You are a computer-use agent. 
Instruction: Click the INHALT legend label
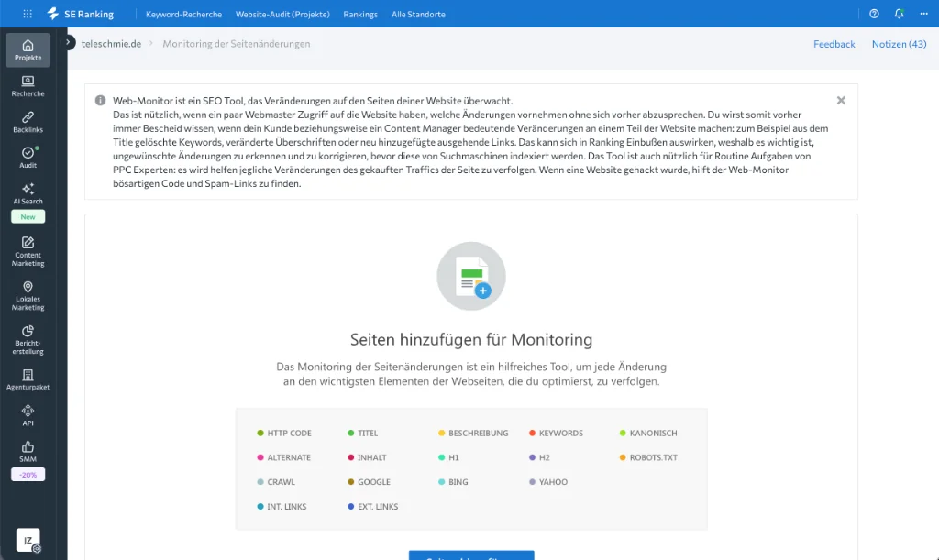coord(372,457)
